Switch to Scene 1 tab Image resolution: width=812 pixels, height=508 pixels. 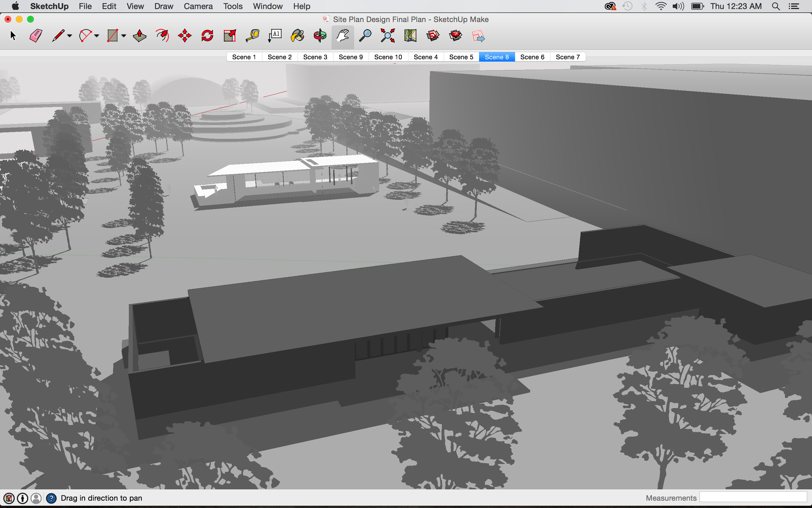[244, 57]
